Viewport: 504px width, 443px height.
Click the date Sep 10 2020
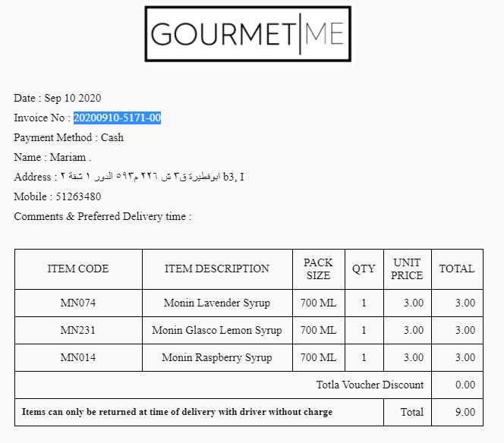tap(73, 98)
